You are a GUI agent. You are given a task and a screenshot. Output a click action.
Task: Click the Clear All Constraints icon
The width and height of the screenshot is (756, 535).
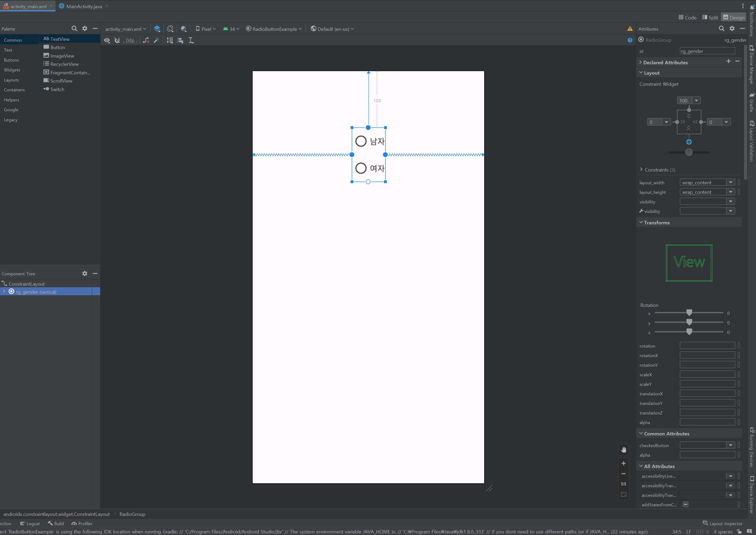[146, 40]
